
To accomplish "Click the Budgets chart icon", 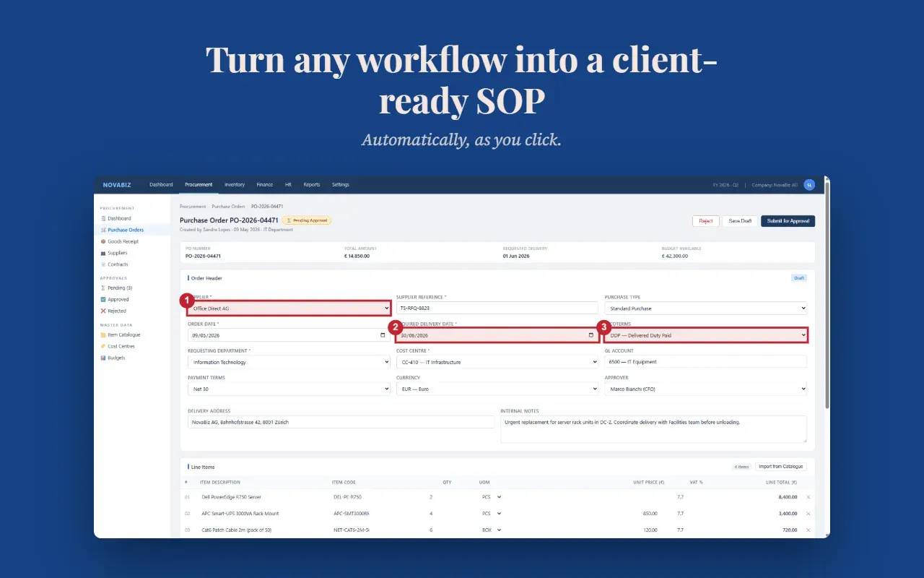I will click(103, 358).
